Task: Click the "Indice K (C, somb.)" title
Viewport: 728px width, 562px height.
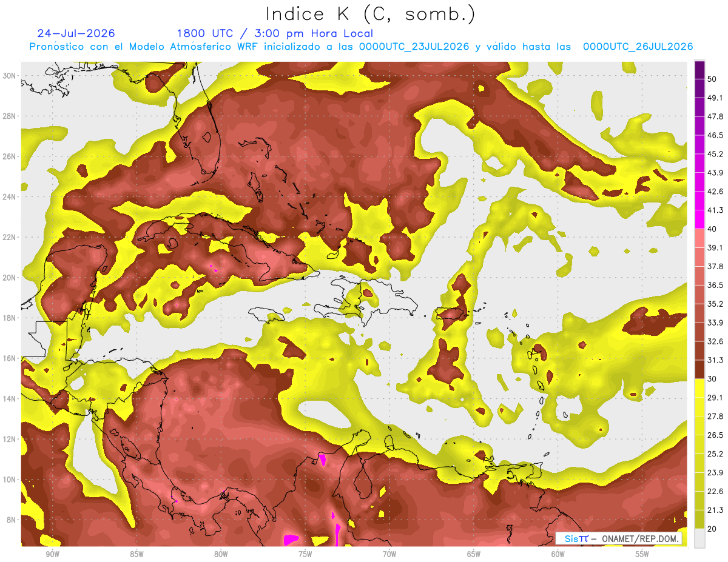Action: coord(370,14)
